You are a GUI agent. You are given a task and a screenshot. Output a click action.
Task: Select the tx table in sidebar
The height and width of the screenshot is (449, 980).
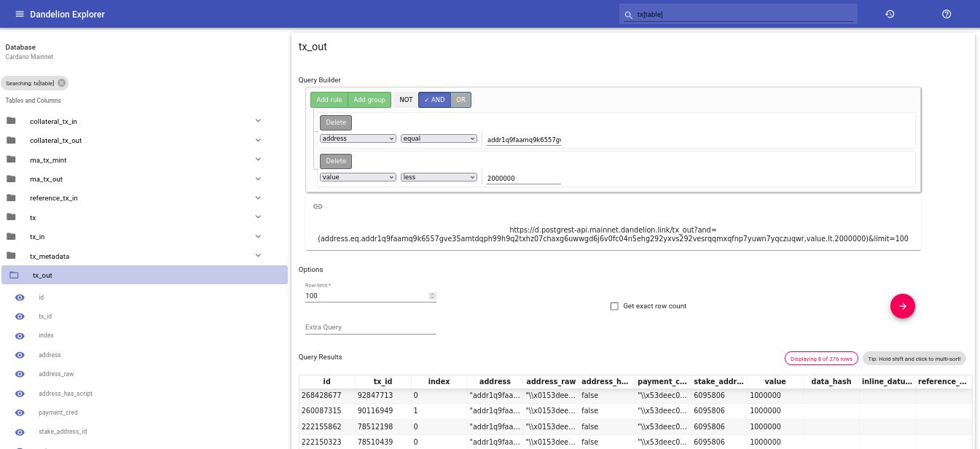pyautogui.click(x=33, y=217)
